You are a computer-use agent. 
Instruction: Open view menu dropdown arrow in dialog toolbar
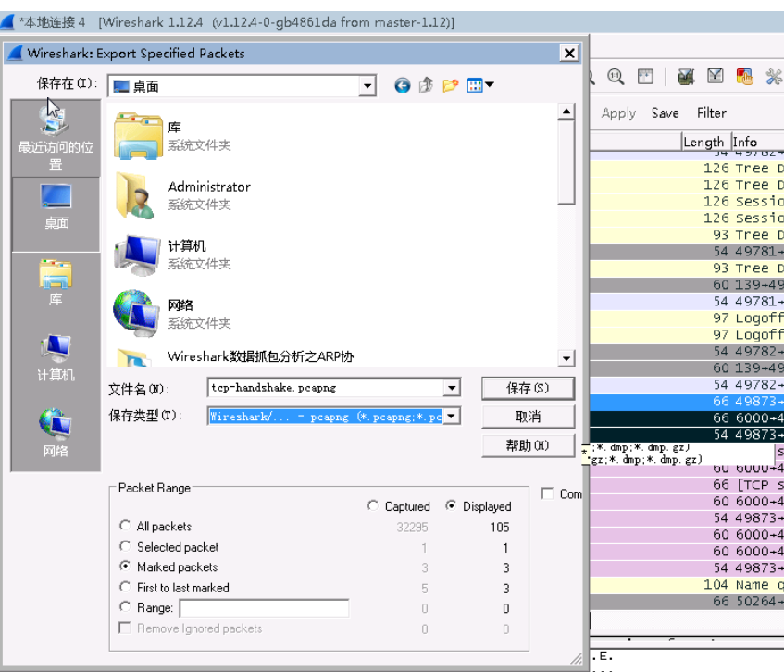pyautogui.click(x=490, y=85)
